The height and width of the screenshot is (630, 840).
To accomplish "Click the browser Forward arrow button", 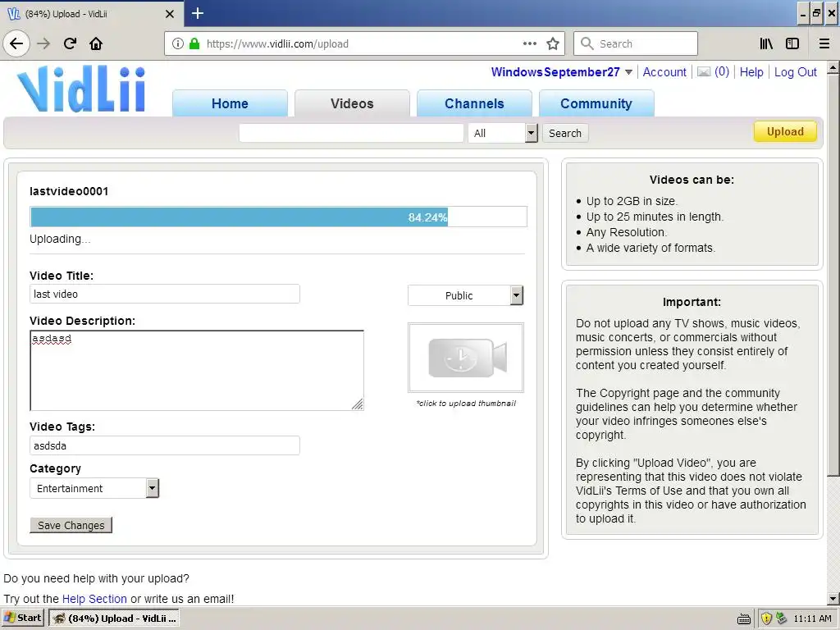I will tap(43, 43).
